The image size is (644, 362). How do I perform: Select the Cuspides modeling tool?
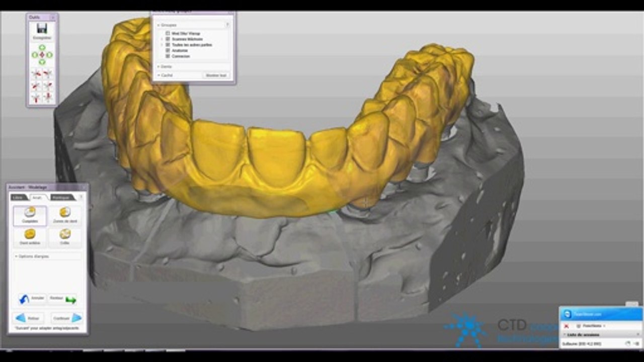pos(30,216)
